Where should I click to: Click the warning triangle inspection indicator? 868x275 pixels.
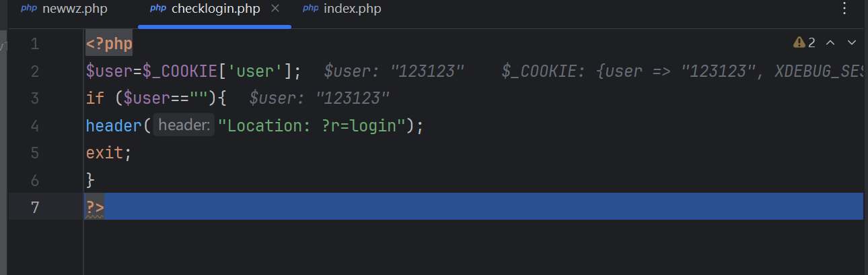click(799, 43)
